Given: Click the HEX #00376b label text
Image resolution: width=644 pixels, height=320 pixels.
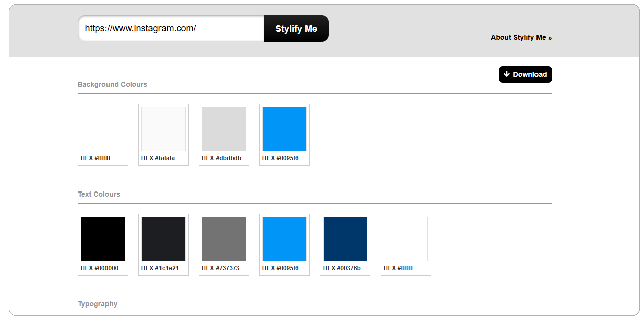Looking at the screenshot, I should coord(342,268).
